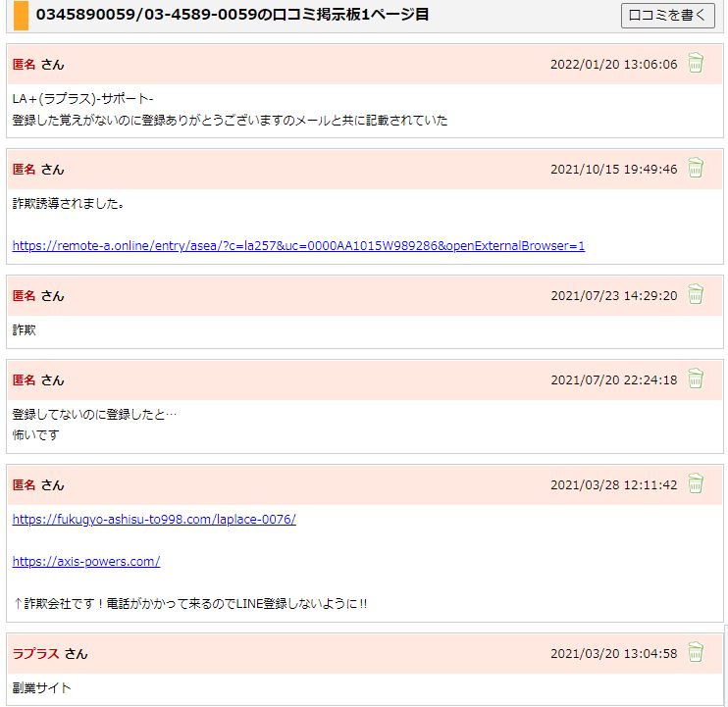Image resolution: width=728 pixels, height=707 pixels.
Task: Click the orange marker beside page title
Action: click(x=21, y=16)
